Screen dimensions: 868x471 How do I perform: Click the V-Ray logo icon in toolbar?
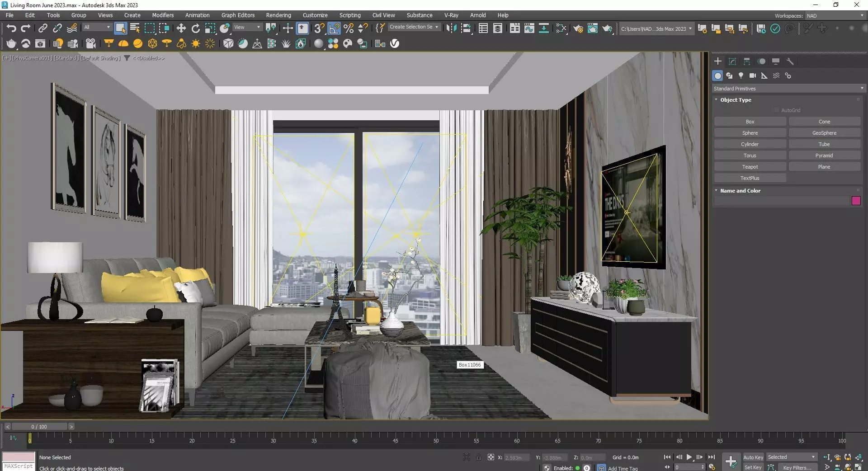[395, 43]
